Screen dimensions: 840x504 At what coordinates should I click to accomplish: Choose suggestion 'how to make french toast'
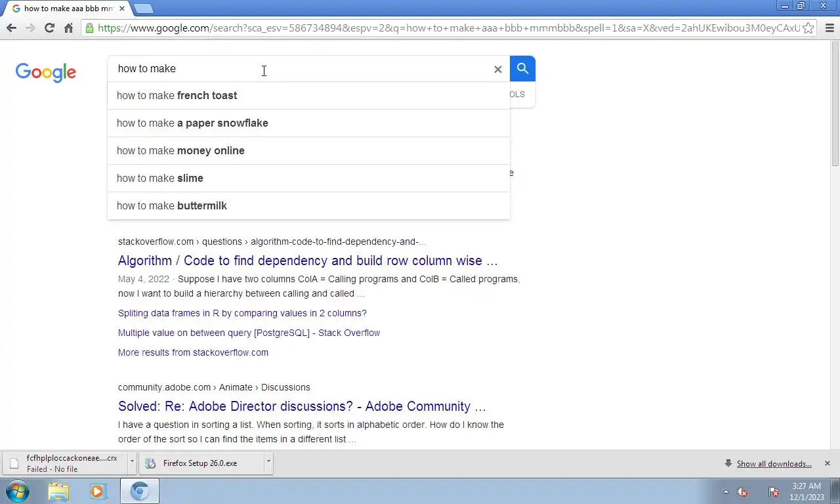coord(308,95)
